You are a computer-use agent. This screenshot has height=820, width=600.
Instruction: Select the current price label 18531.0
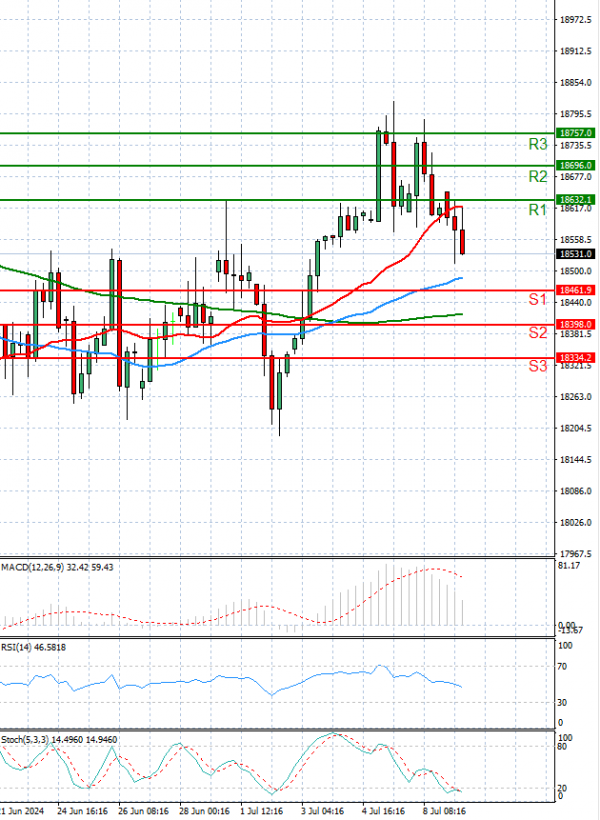click(575, 254)
